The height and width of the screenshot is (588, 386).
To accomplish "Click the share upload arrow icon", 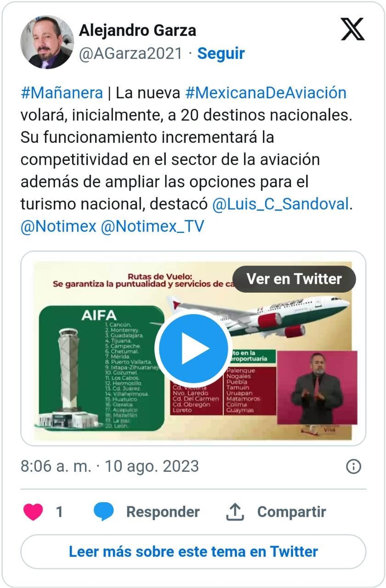I will (x=235, y=512).
